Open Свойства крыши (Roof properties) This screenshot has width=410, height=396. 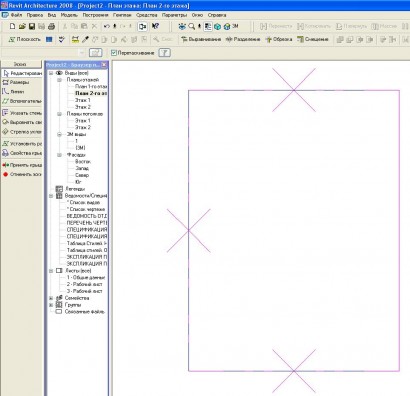[x=22, y=153]
